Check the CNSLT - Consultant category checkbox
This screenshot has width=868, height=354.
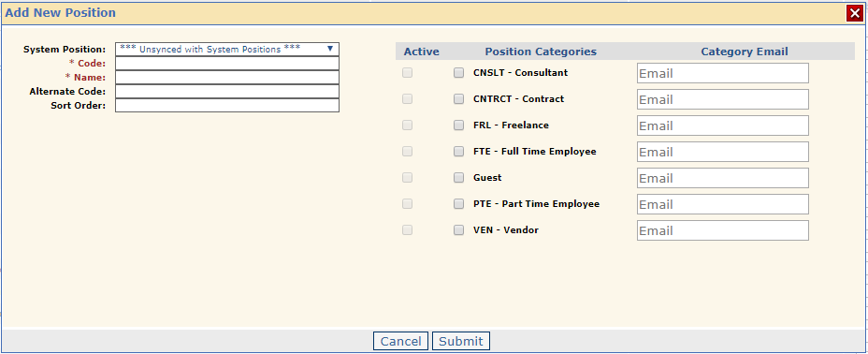point(458,72)
